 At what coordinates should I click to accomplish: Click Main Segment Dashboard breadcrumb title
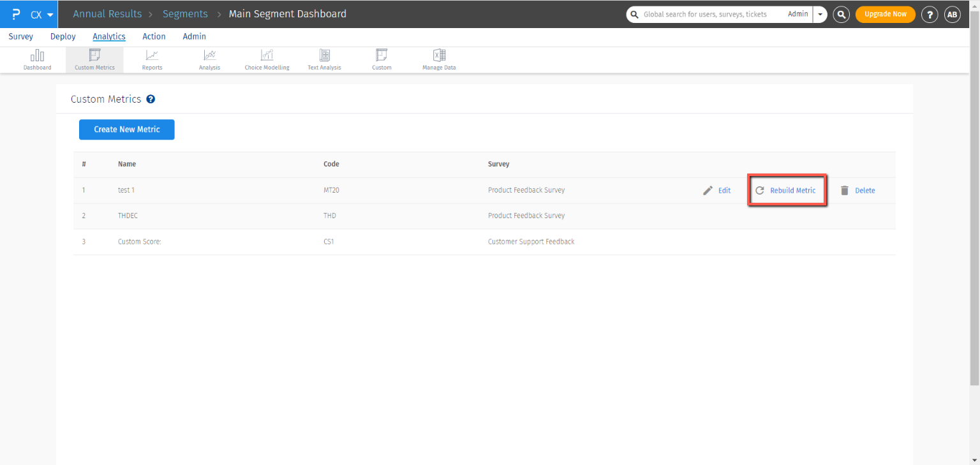pos(288,14)
